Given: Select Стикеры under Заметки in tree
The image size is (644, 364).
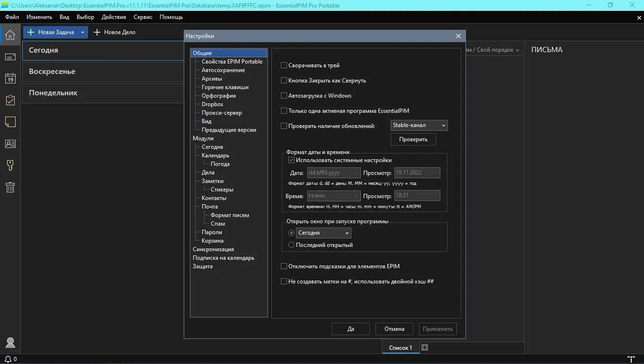Looking at the screenshot, I should pos(222,190).
